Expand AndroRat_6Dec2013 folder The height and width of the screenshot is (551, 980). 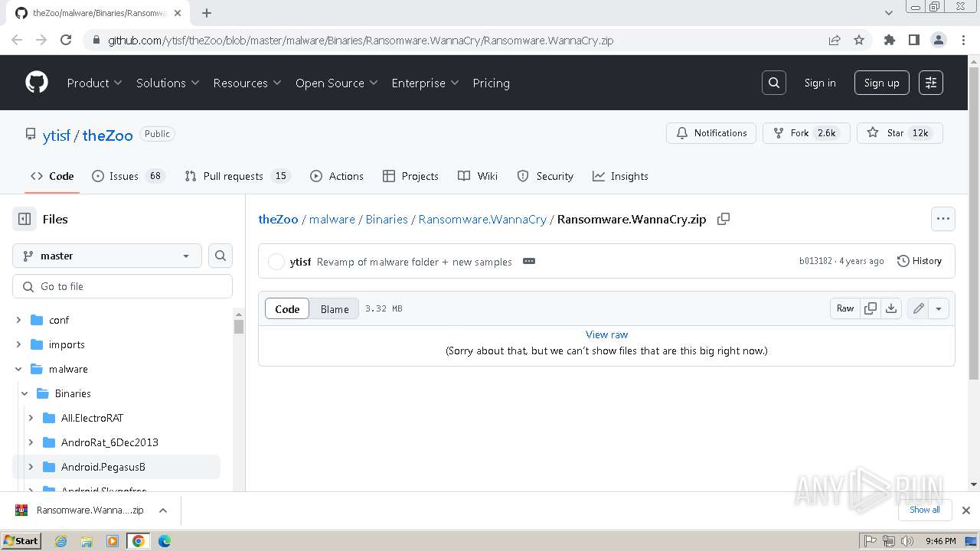pos(31,442)
